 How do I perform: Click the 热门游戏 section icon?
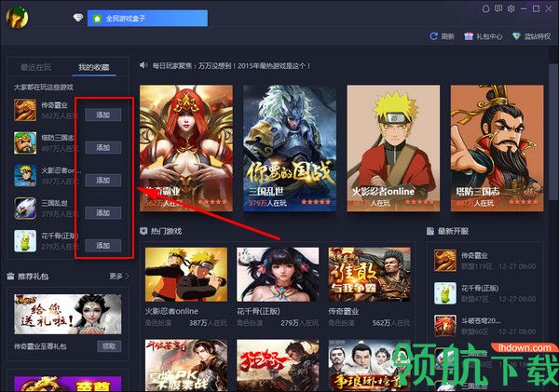tap(143, 231)
